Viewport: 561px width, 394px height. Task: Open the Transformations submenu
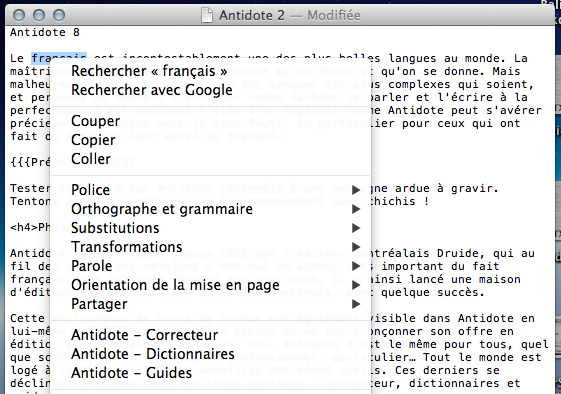[x=210, y=247]
